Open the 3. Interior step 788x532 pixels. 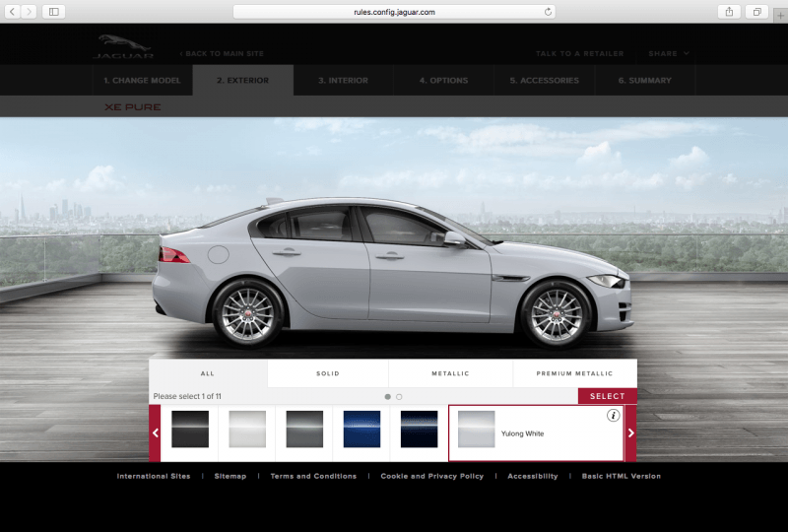coord(343,80)
